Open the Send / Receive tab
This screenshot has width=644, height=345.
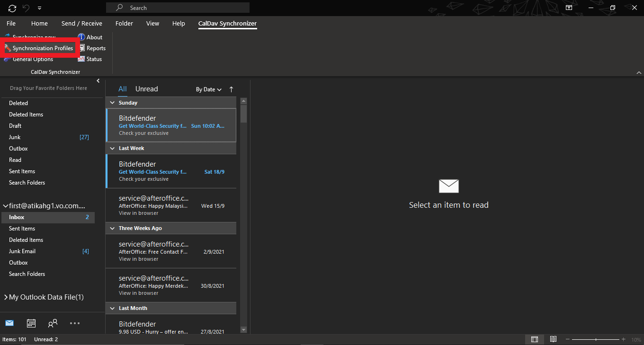pos(81,24)
